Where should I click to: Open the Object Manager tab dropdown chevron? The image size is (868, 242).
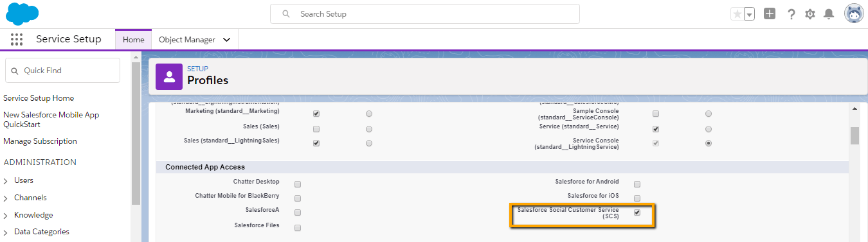(x=226, y=40)
